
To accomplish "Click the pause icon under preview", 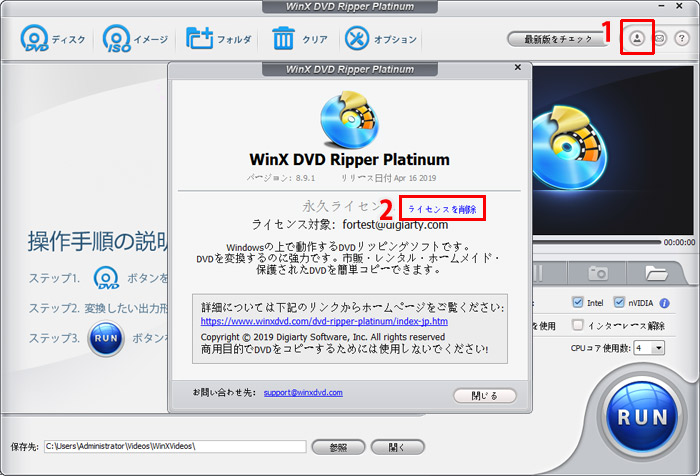I will coord(538,272).
